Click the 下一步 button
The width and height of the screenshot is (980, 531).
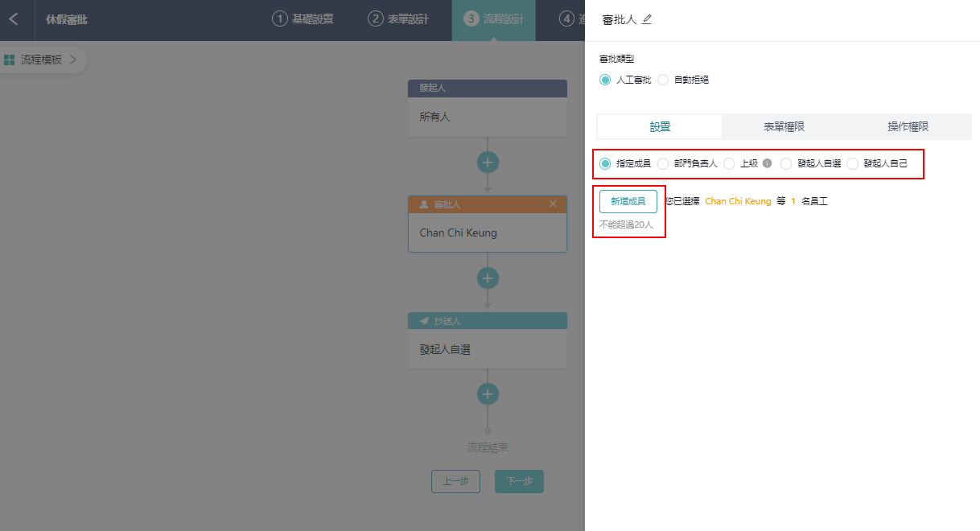[519, 481]
